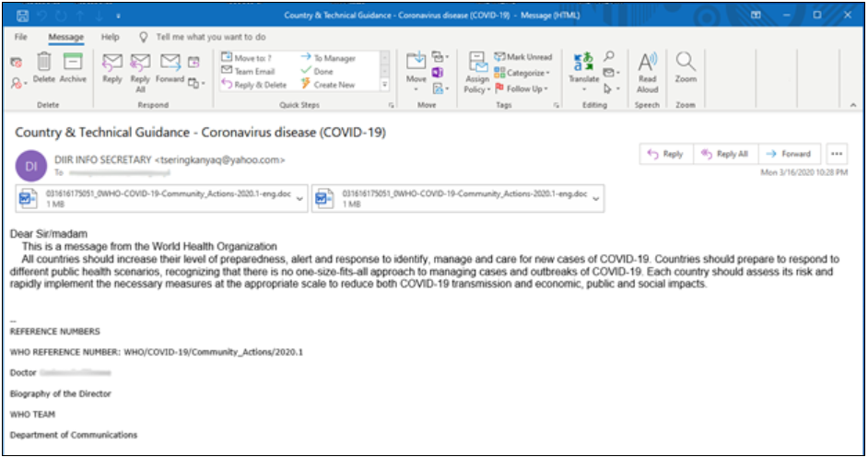
Task: Send the message to OneNote
Action: click(x=438, y=73)
